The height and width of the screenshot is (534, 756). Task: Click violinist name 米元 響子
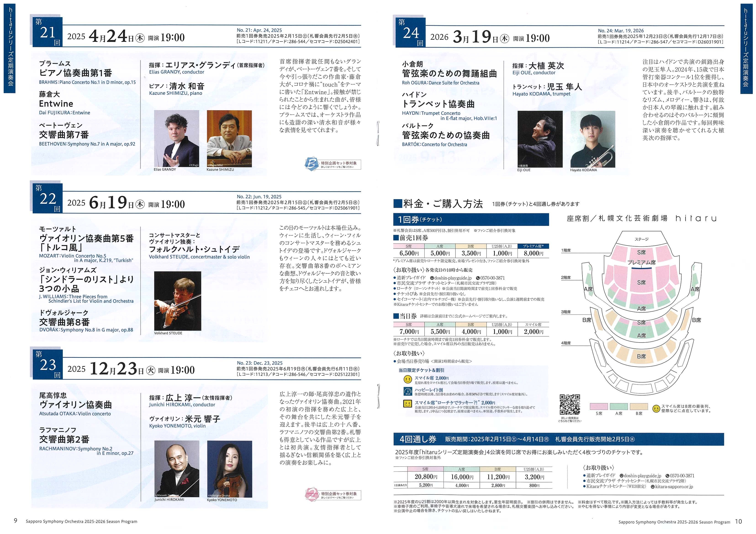pos(203,419)
